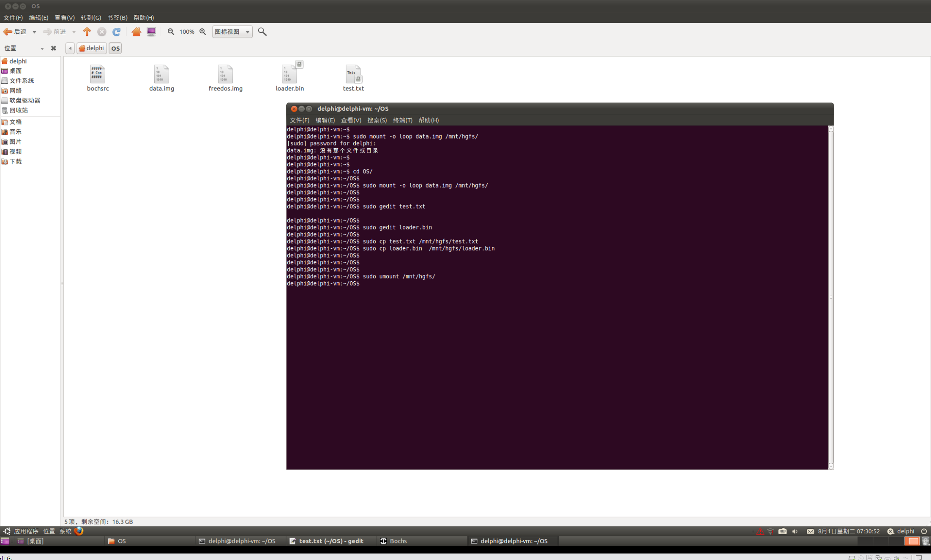Open the Home folder icon
This screenshot has height=560, width=931.
tap(136, 32)
